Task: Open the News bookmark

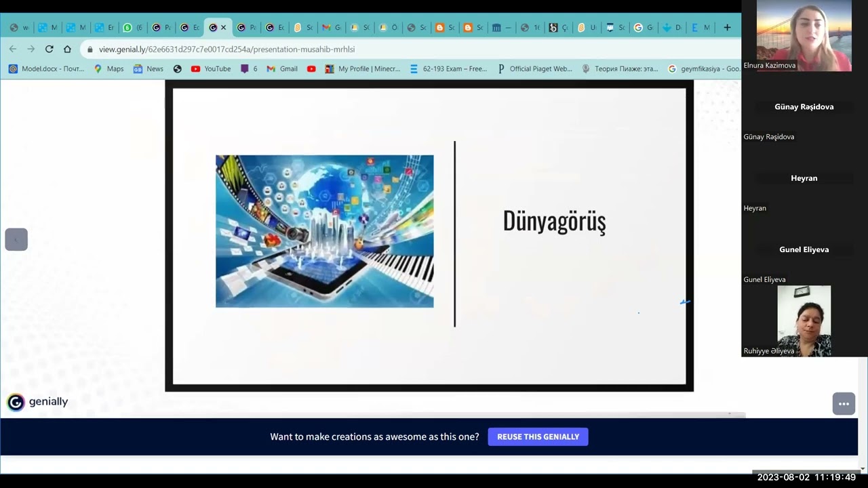Action: 148,68
